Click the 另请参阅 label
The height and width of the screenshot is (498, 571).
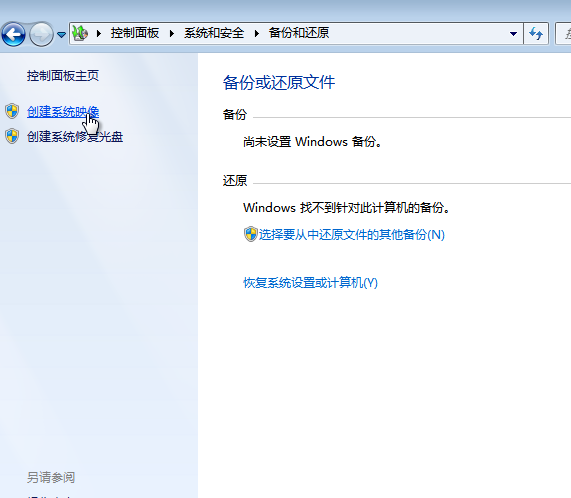click(x=51, y=477)
